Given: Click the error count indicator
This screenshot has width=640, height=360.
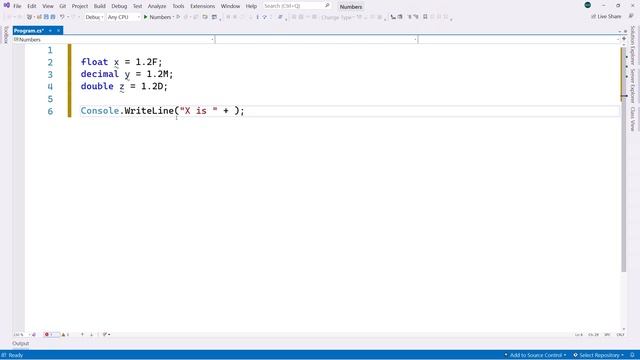Looking at the screenshot, I should pos(51,335).
